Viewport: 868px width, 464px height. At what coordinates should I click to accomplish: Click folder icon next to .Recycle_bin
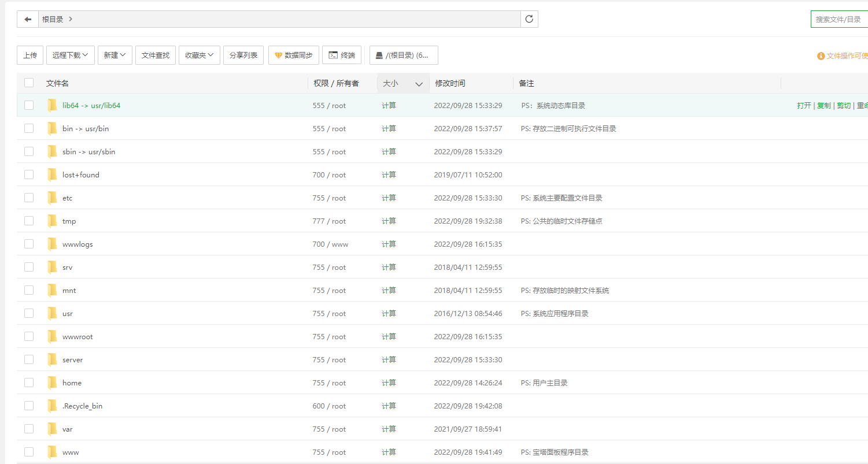53,406
